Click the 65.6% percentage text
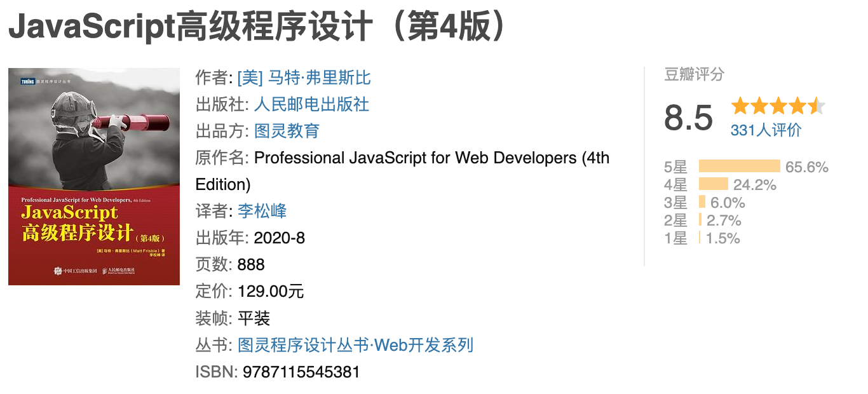Screen dimensions: 868x394 (807, 167)
